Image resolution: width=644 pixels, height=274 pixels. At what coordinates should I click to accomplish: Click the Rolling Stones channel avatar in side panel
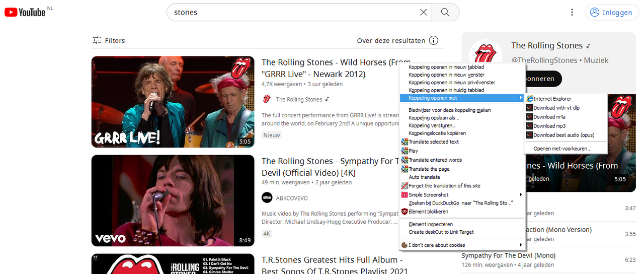click(x=486, y=55)
